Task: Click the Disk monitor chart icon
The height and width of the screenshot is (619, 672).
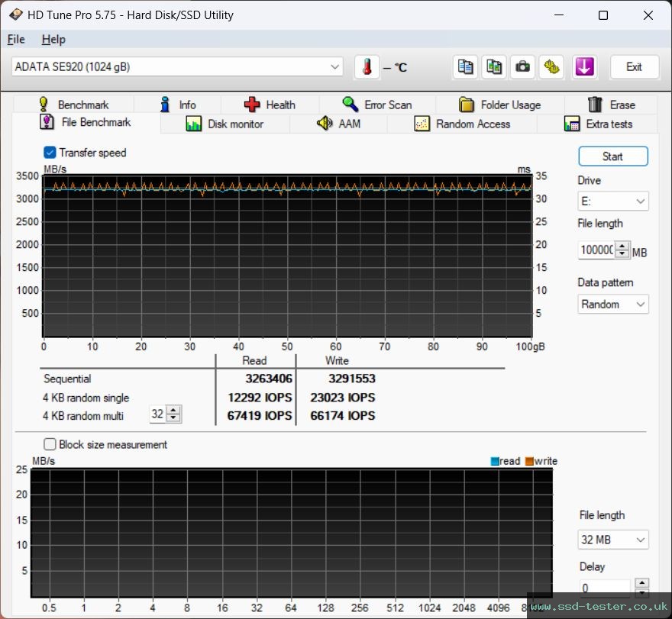Action: [x=194, y=124]
